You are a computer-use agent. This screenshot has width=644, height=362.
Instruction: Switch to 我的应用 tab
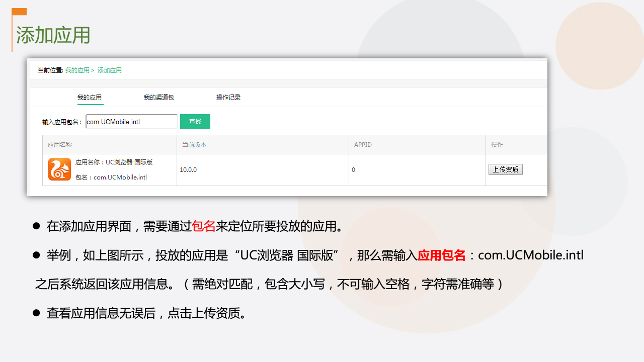tap(90, 98)
